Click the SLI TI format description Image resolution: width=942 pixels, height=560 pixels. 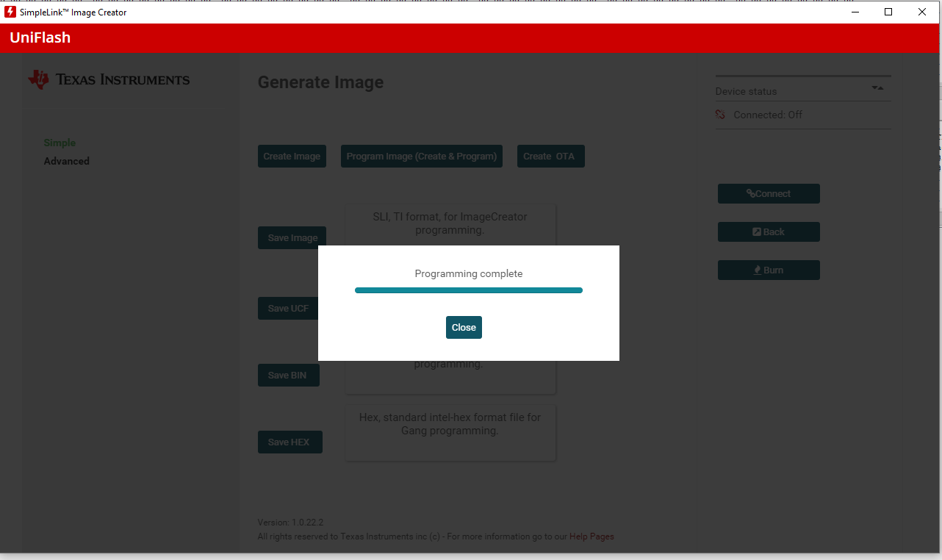pos(450,223)
